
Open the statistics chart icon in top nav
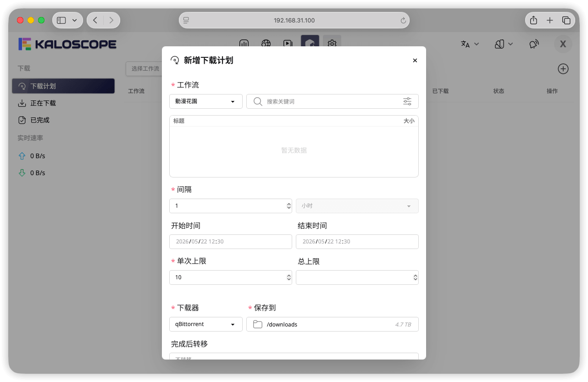[244, 44]
